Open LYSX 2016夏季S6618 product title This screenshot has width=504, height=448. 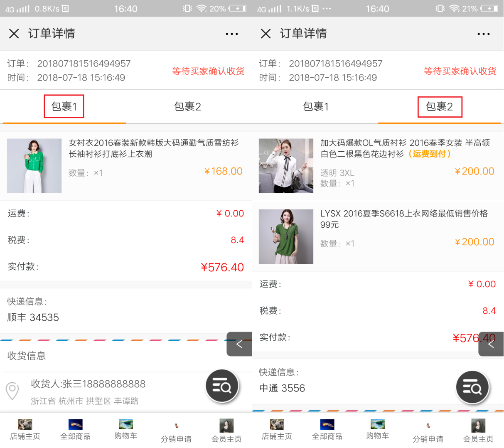click(x=403, y=219)
